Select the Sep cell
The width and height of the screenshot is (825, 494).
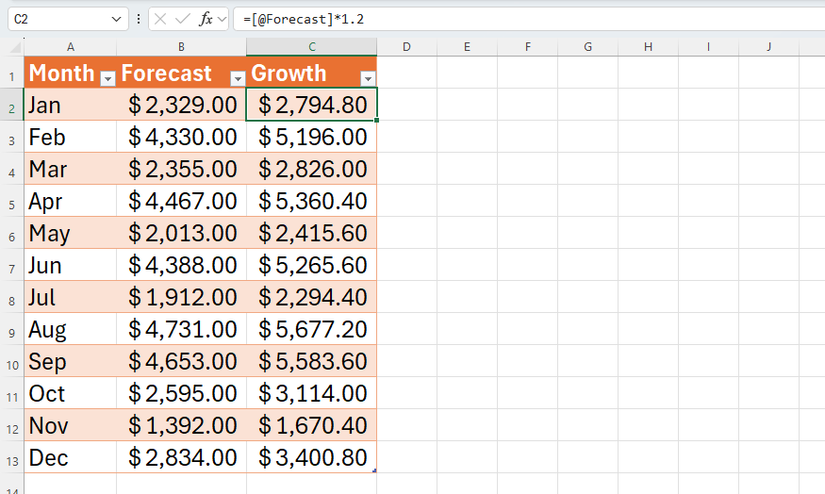pyautogui.click(x=71, y=361)
